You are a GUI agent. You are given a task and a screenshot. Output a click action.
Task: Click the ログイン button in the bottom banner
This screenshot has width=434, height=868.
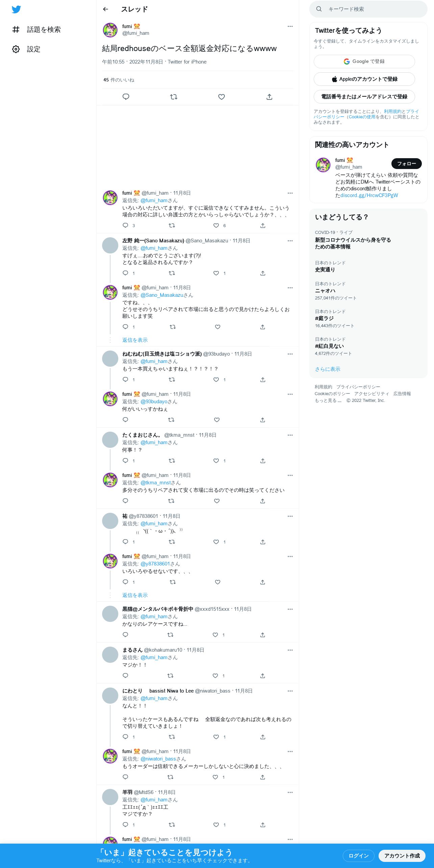[359, 856]
